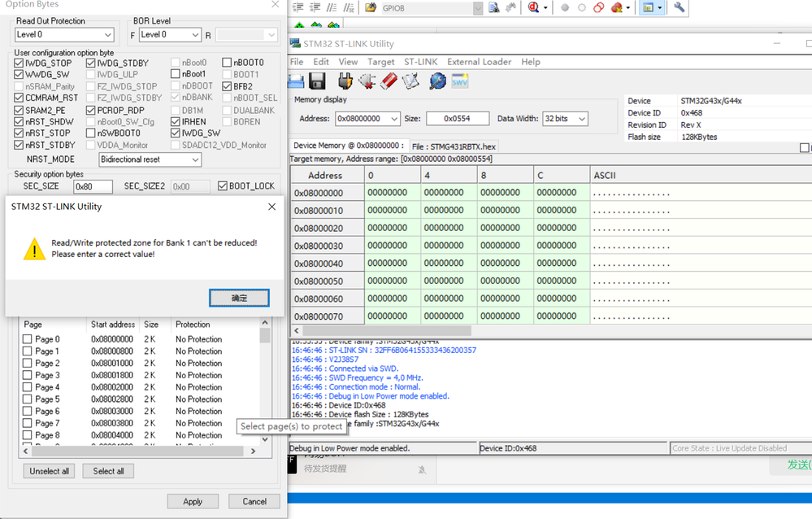Click the kill all breakpoints icon
This screenshot has height=519, width=812.
pos(616,7)
